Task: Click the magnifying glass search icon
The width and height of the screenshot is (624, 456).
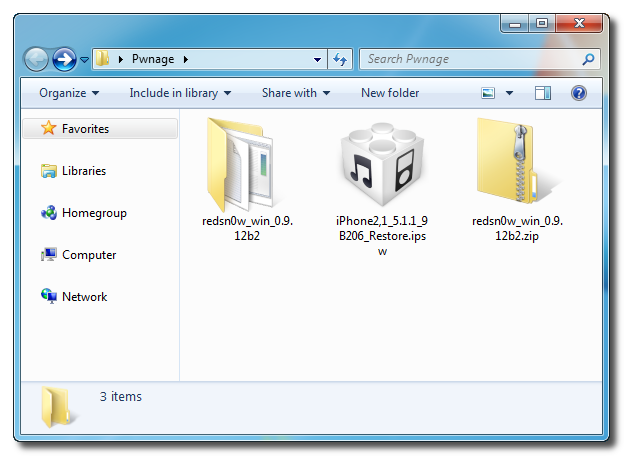Action: pyautogui.click(x=589, y=59)
